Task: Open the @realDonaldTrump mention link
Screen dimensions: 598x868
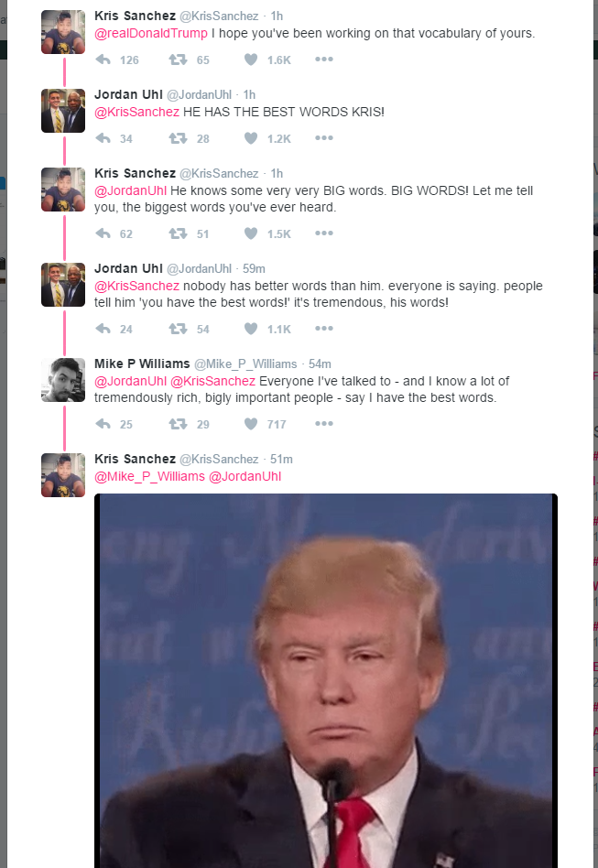Action: (150, 33)
